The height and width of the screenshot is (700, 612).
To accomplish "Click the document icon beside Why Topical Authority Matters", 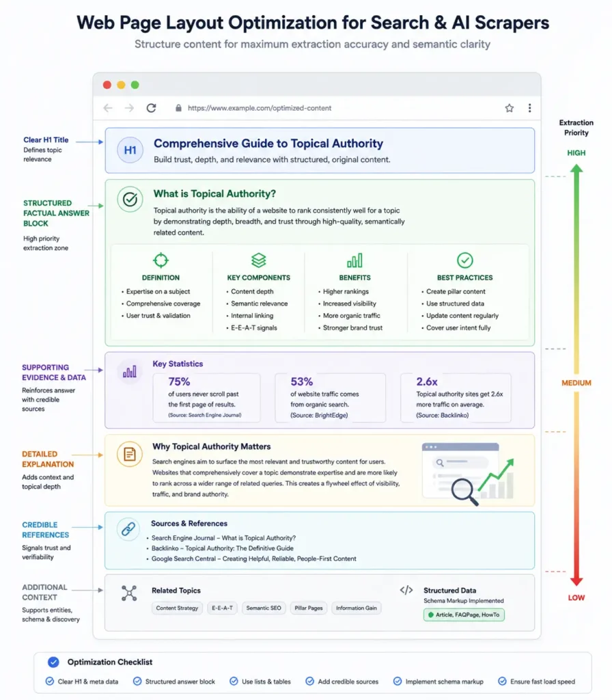I will (x=130, y=455).
